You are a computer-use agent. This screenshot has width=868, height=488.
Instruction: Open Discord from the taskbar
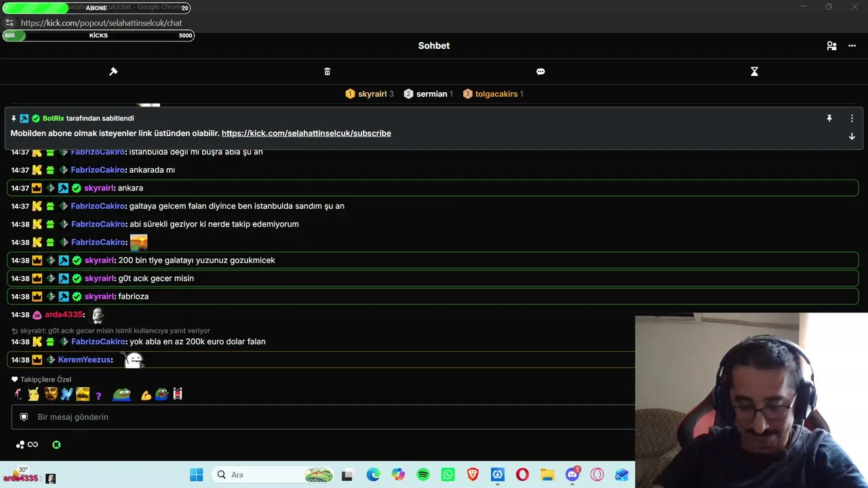point(572,475)
